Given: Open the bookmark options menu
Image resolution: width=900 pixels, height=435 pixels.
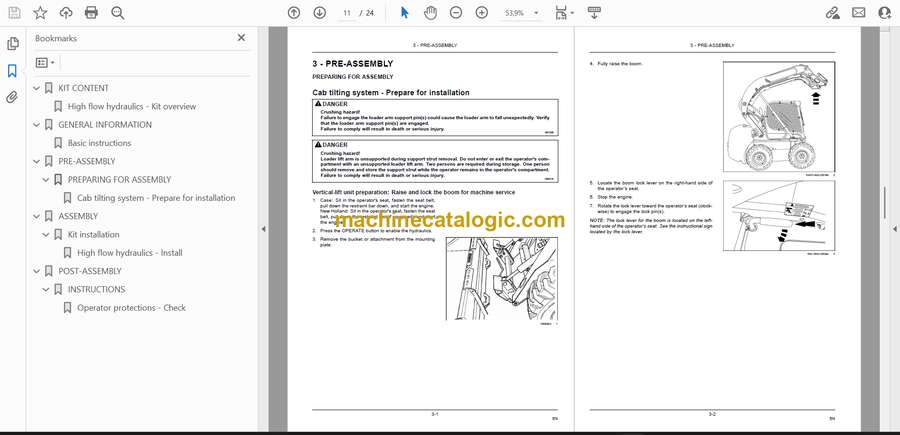Looking at the screenshot, I should tap(45, 63).
